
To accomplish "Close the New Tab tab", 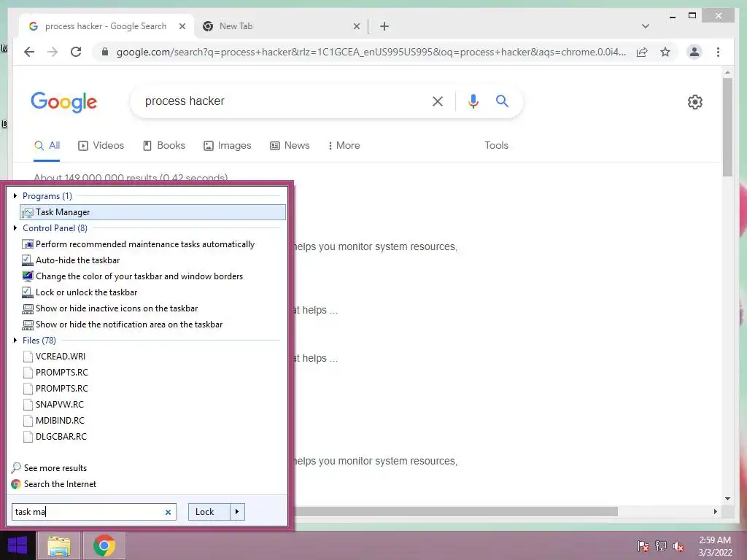I will click(x=356, y=26).
